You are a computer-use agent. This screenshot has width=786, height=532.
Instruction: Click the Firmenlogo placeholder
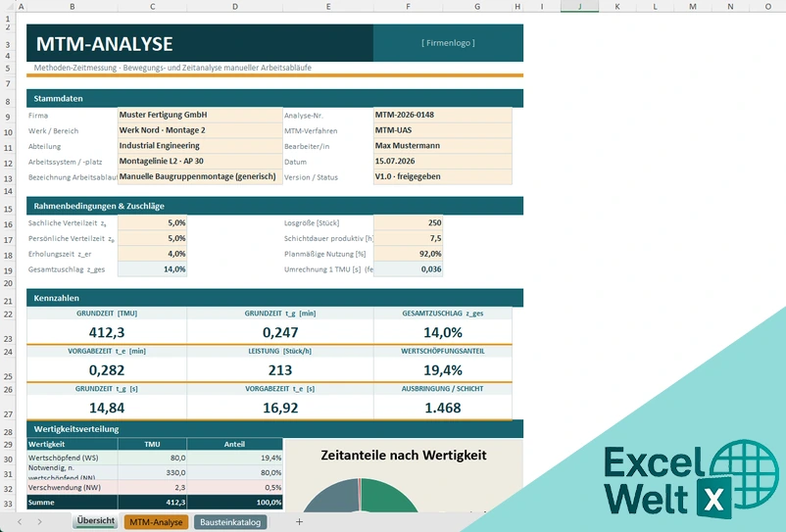tap(448, 43)
